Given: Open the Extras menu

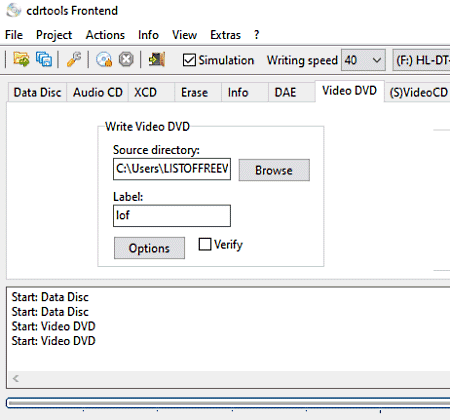Looking at the screenshot, I should pyautogui.click(x=225, y=35).
